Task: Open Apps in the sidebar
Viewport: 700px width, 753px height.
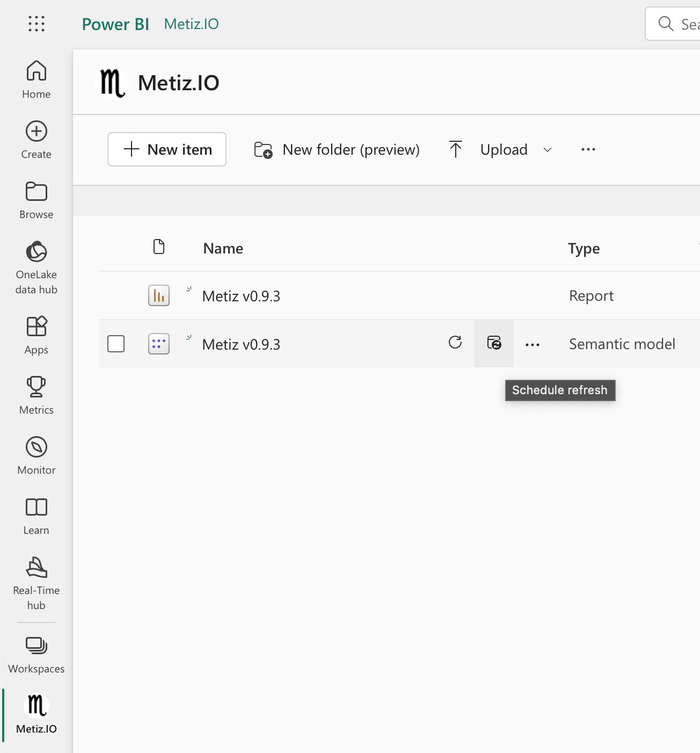Action: 37,335
